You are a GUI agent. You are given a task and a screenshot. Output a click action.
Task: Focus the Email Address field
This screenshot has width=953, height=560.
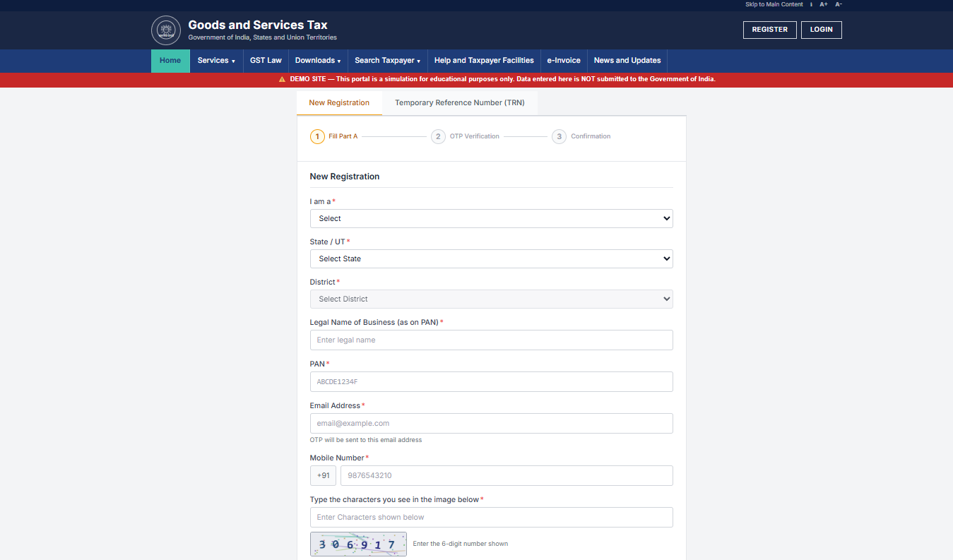pos(491,424)
